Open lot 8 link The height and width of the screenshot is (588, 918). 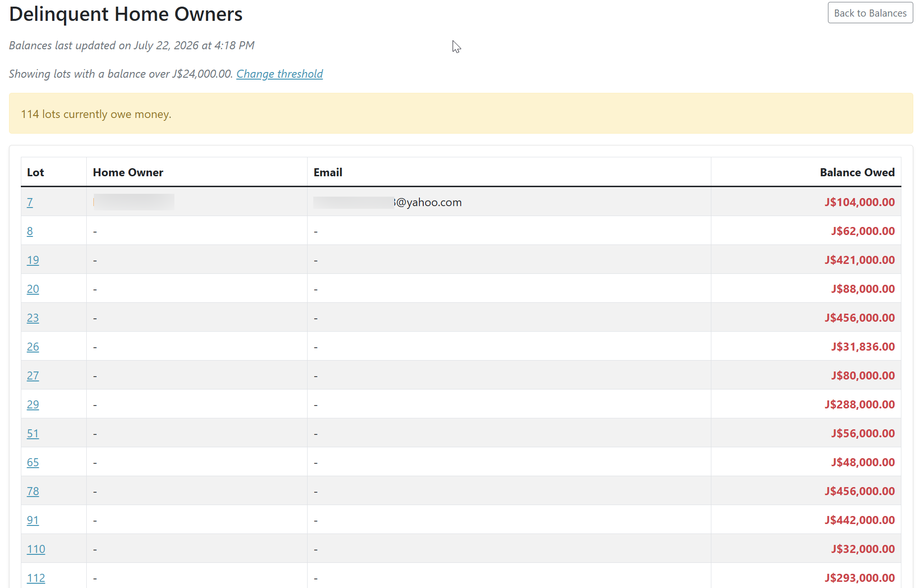click(30, 231)
